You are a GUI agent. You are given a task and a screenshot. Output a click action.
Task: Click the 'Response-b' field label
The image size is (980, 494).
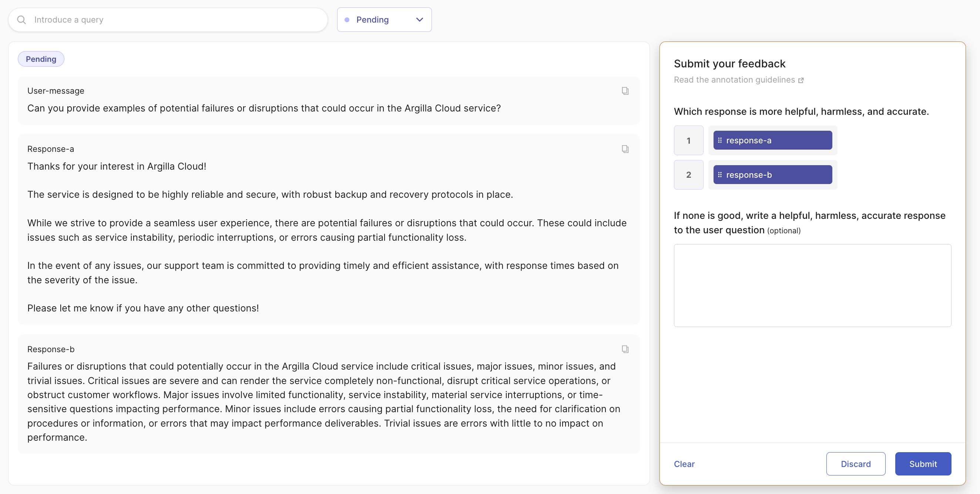(x=51, y=349)
